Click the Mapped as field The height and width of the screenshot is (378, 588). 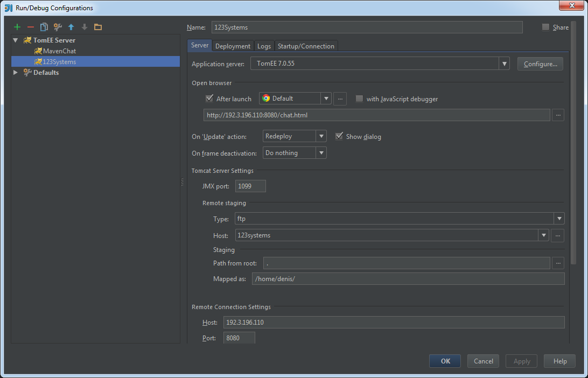(408, 279)
